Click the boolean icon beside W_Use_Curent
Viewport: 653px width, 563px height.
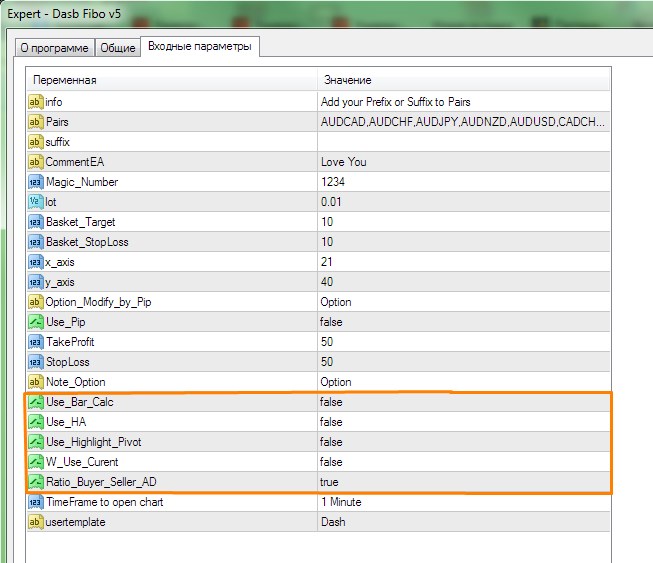pos(36,462)
